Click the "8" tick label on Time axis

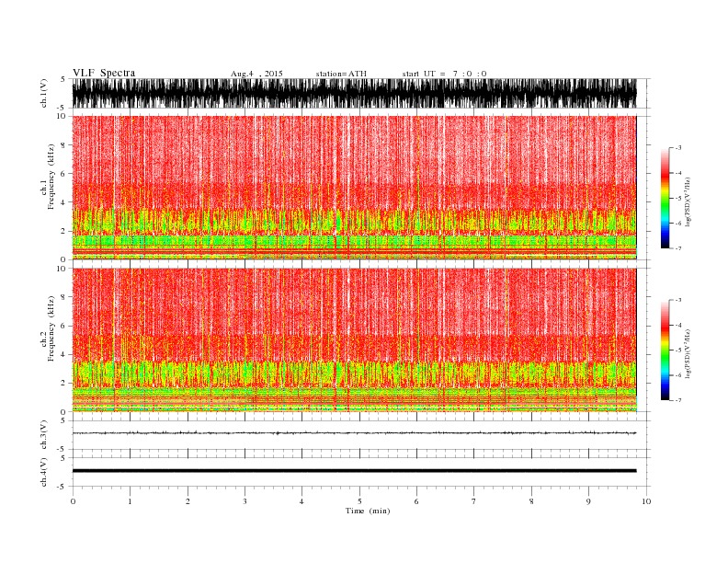531,501
